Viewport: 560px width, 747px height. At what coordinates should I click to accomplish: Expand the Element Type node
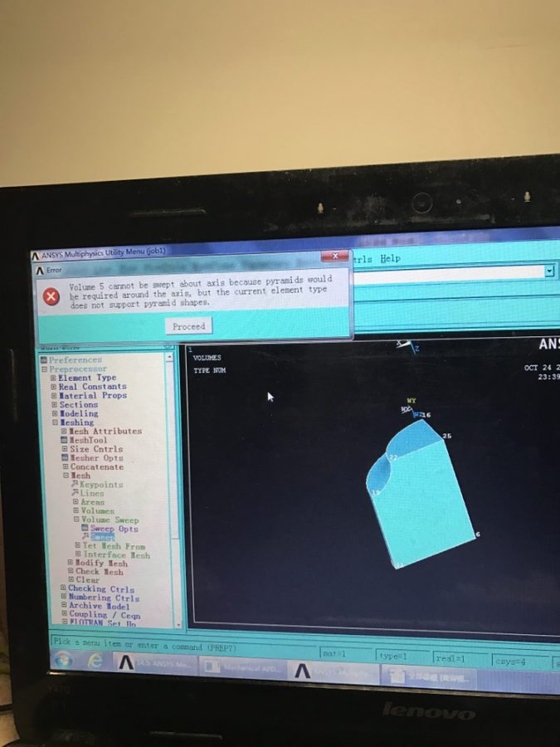pos(54,378)
